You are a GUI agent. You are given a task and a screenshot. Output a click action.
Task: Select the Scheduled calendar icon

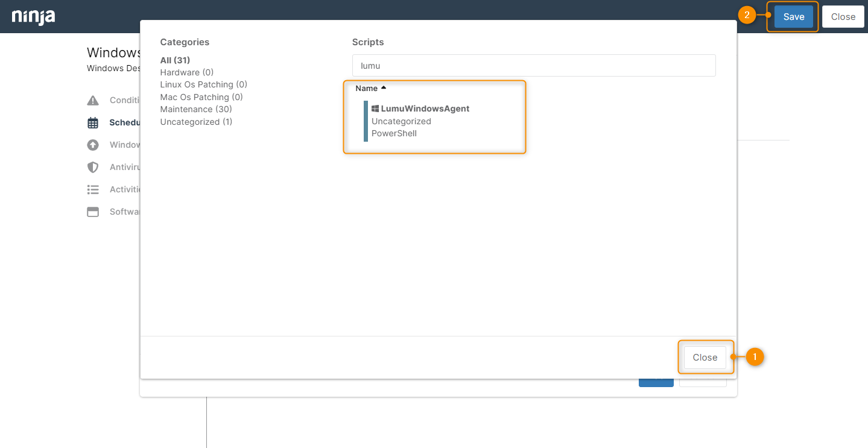(93, 122)
